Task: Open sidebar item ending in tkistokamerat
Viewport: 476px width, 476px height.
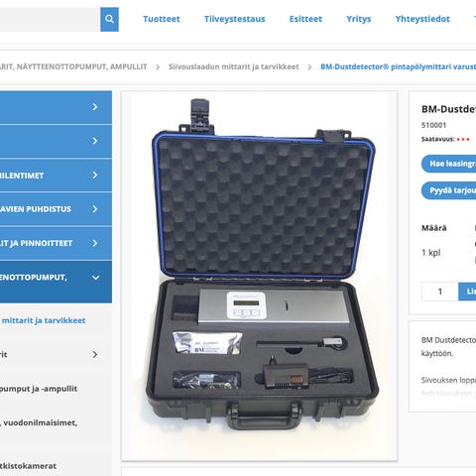Action: click(28, 466)
